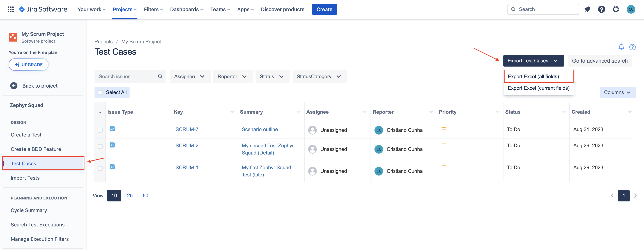
Task: Open the Scenario outline summary link
Action: click(259, 129)
